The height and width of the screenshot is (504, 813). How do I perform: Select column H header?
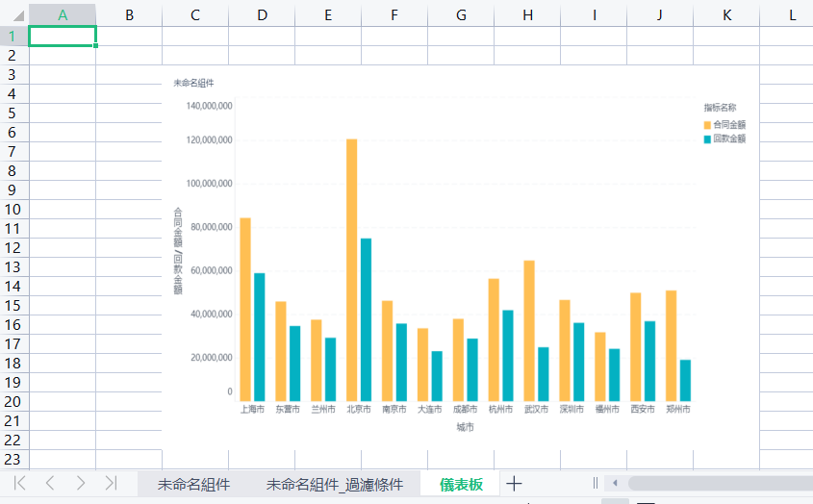[x=527, y=15]
